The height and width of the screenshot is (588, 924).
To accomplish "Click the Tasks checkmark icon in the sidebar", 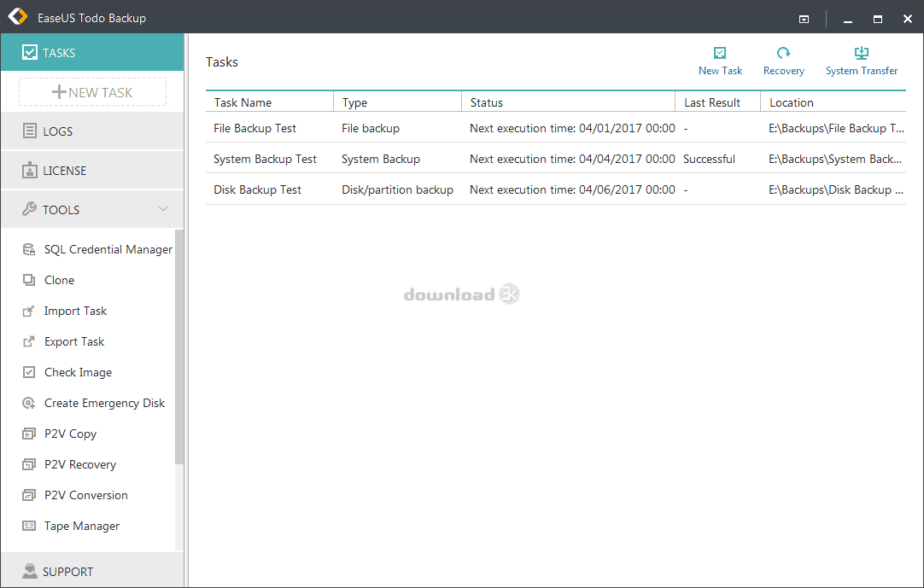I will 30,52.
